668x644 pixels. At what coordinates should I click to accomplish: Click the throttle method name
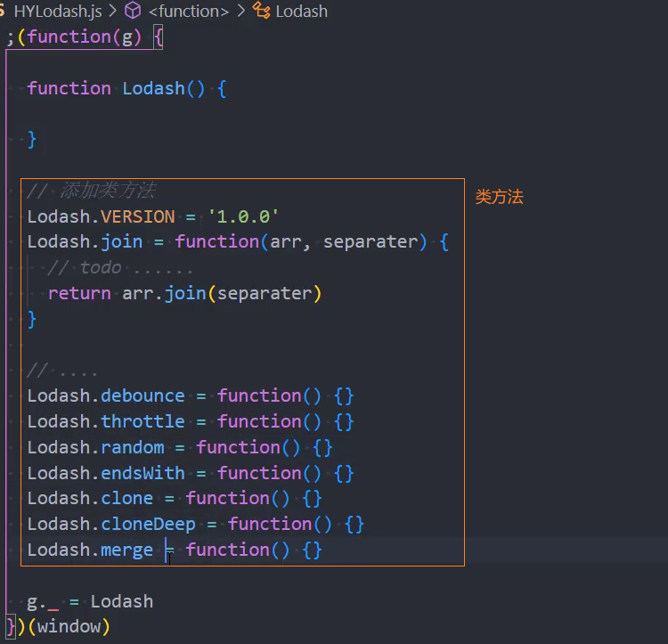(x=143, y=421)
